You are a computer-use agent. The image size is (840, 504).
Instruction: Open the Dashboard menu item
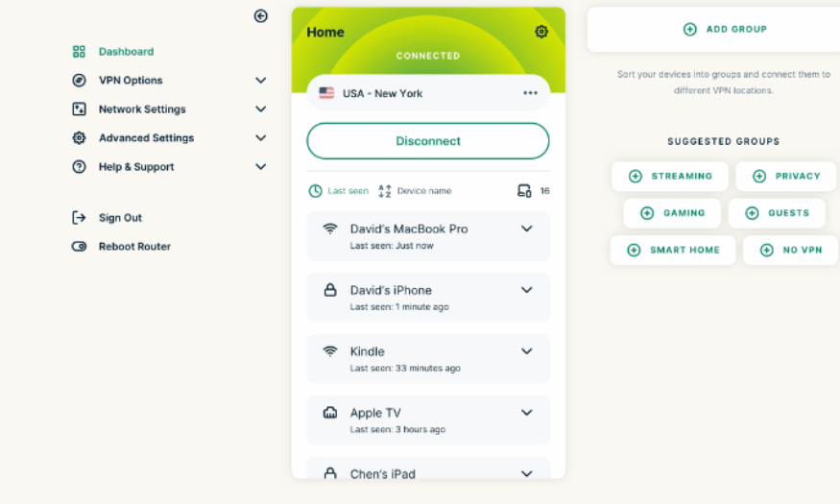coord(126,52)
